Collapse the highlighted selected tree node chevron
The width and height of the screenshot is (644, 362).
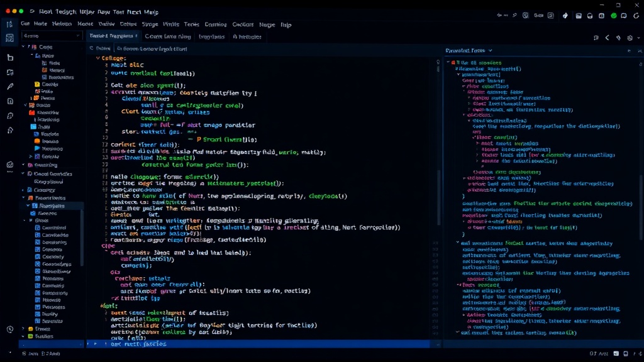coord(28,206)
